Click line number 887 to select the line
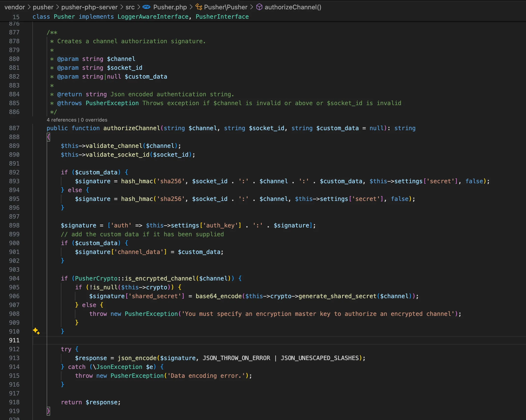Image resolution: width=526 pixels, height=420 pixels. coord(14,128)
